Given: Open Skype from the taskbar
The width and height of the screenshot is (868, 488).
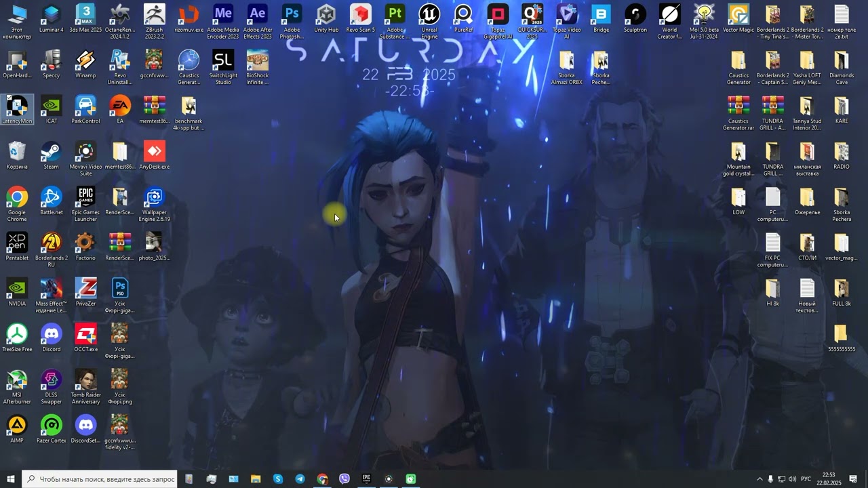Looking at the screenshot, I should (x=278, y=479).
